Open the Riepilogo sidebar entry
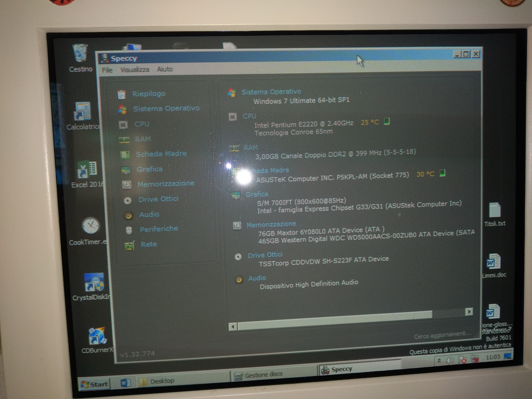Screen dimensions: 532x399 [x=149, y=94]
